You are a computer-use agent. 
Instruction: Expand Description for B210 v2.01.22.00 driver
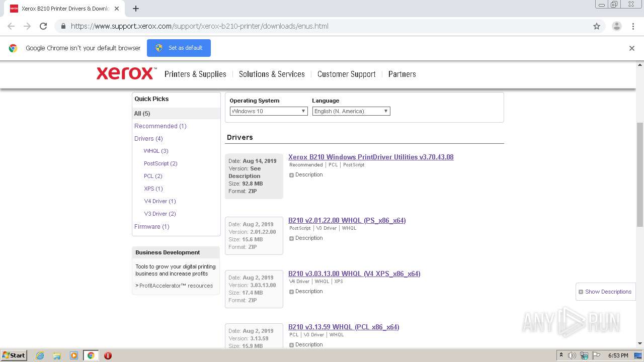coord(306,238)
